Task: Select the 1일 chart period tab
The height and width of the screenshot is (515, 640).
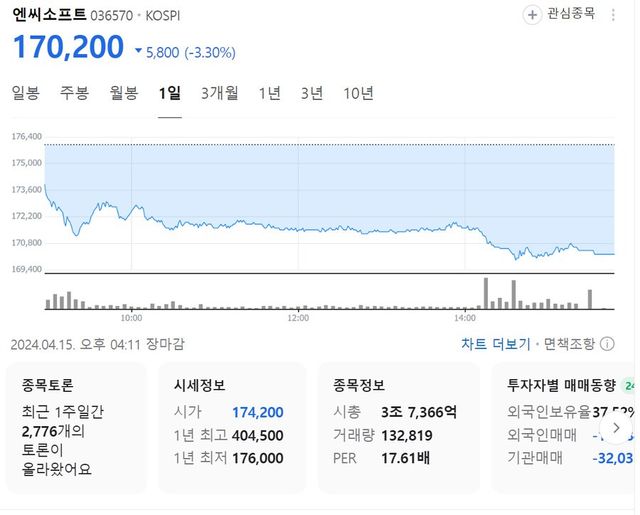Action: [x=170, y=93]
